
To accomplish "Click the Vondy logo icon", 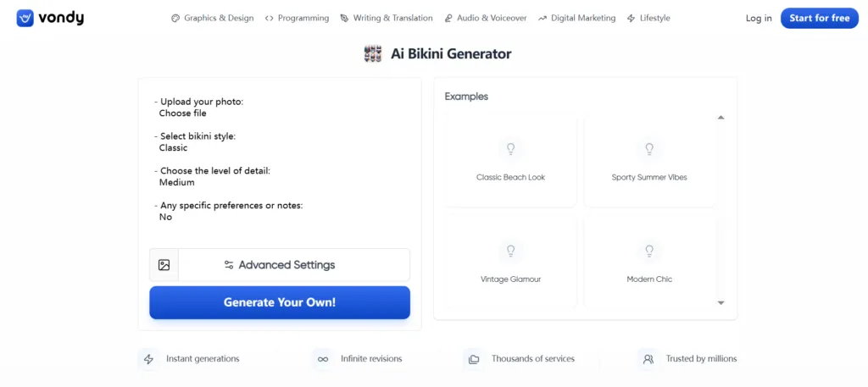I will coord(25,19).
